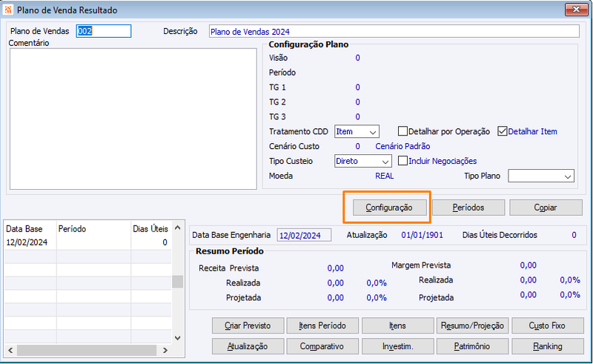The width and height of the screenshot is (593, 364).
Task: Click the scroll right arrow under period list
Action: pyautogui.click(x=165, y=351)
